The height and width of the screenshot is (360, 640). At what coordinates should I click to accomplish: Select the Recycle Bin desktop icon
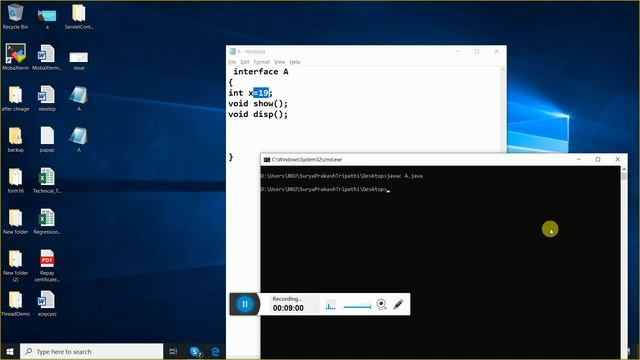[16, 17]
